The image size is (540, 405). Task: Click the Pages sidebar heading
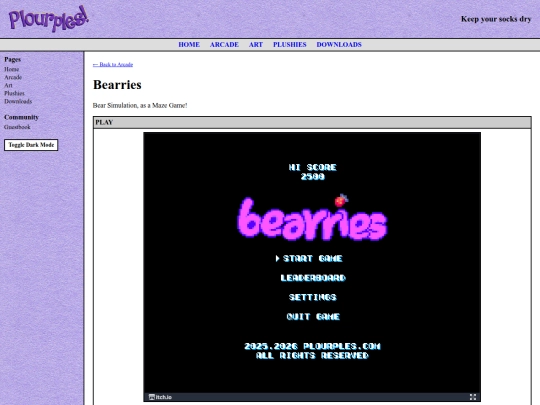[12, 59]
